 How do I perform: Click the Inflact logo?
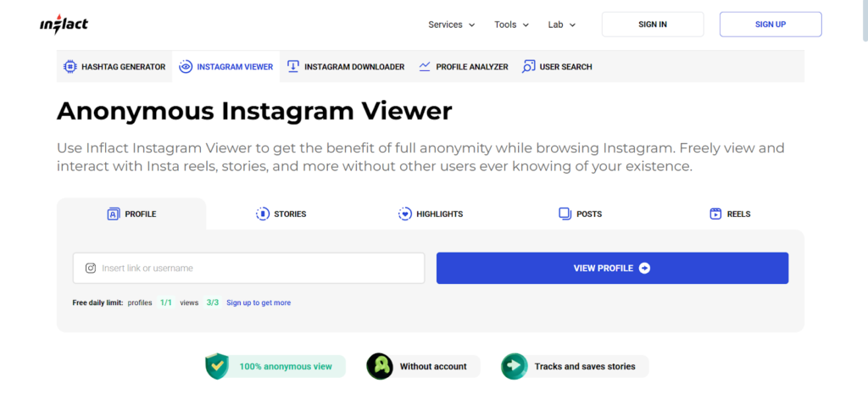click(64, 25)
